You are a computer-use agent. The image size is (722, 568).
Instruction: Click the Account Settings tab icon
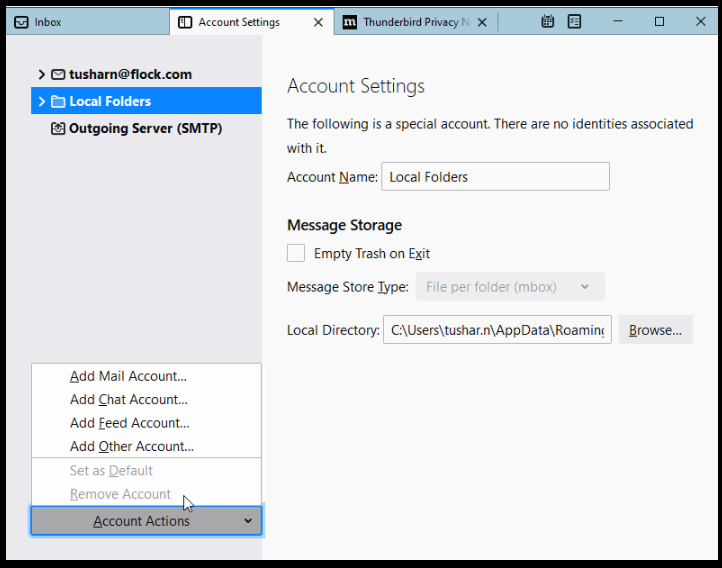tap(185, 22)
